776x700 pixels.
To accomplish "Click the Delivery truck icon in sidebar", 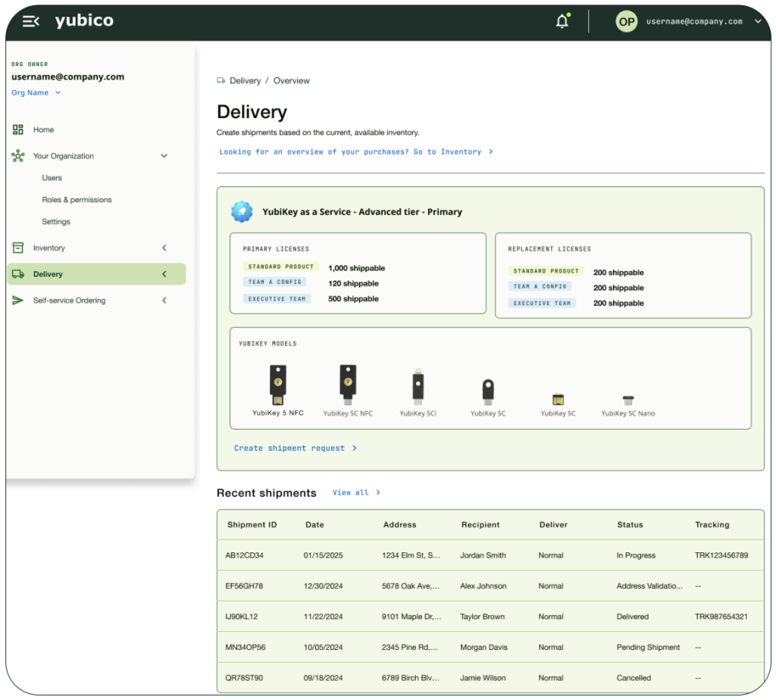I will tap(18, 274).
